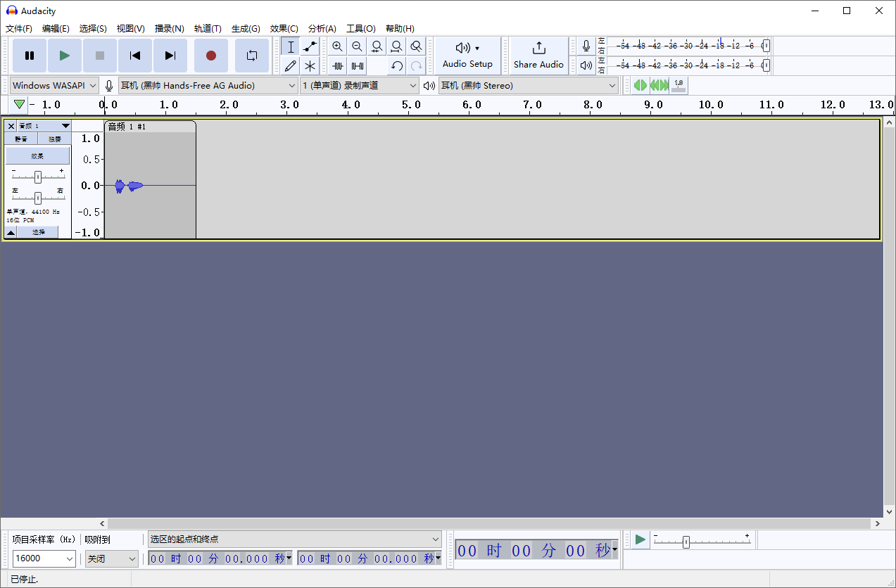Silence audio selection icon
The height and width of the screenshot is (588, 896).
coord(358,66)
